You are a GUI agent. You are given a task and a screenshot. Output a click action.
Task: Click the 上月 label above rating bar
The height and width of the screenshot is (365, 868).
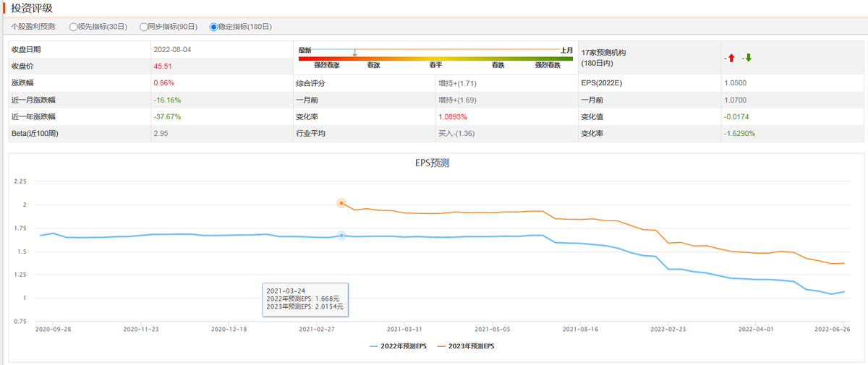[x=567, y=50]
